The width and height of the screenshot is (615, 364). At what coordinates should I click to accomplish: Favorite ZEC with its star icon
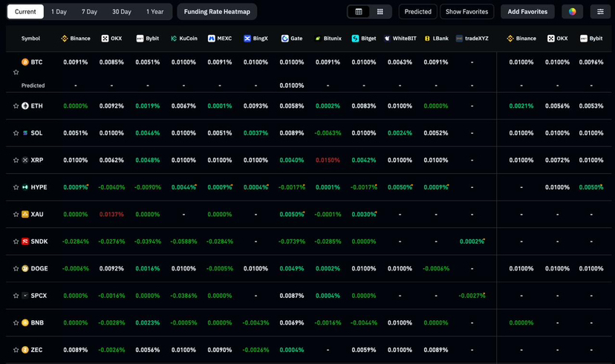click(16, 349)
